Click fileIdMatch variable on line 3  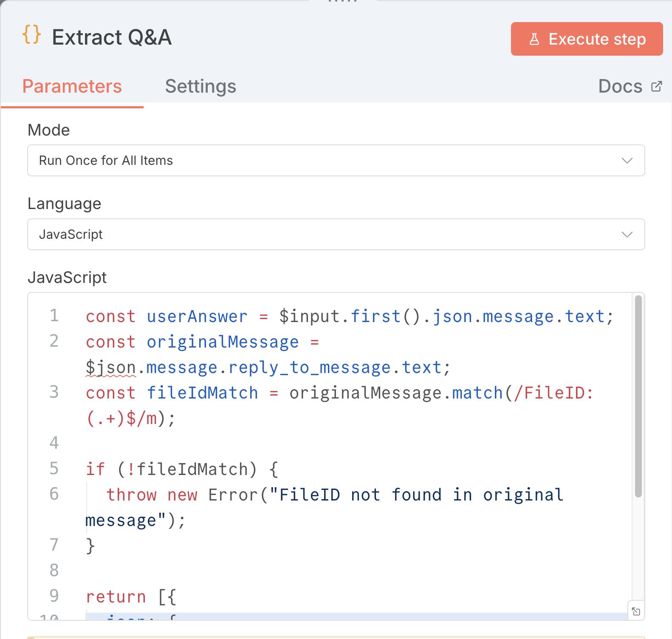tap(202, 393)
